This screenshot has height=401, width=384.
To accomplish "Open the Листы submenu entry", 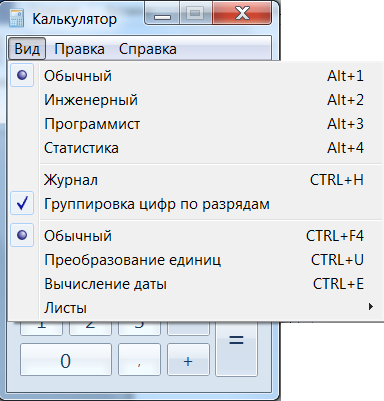I will coord(195,307).
